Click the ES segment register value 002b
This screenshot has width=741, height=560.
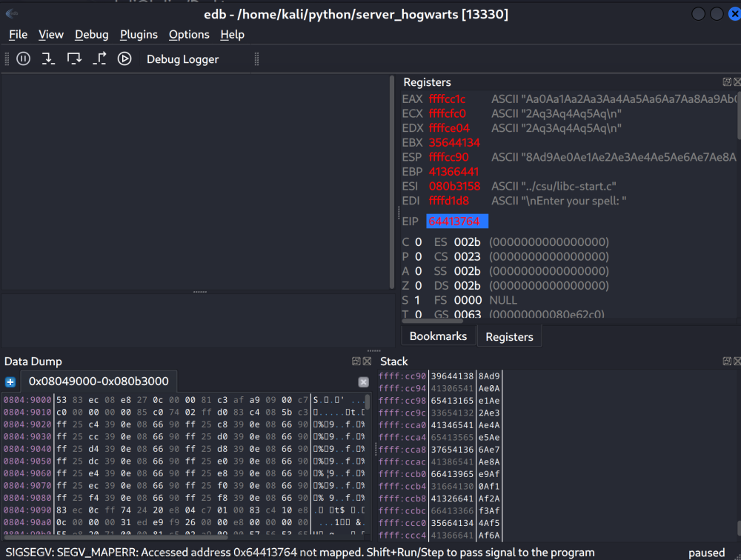coord(467,242)
